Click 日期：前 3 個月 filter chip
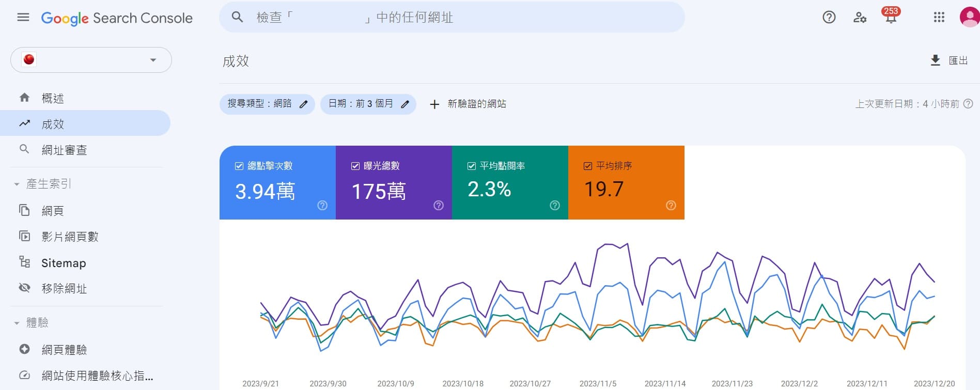980x390 pixels. click(368, 104)
